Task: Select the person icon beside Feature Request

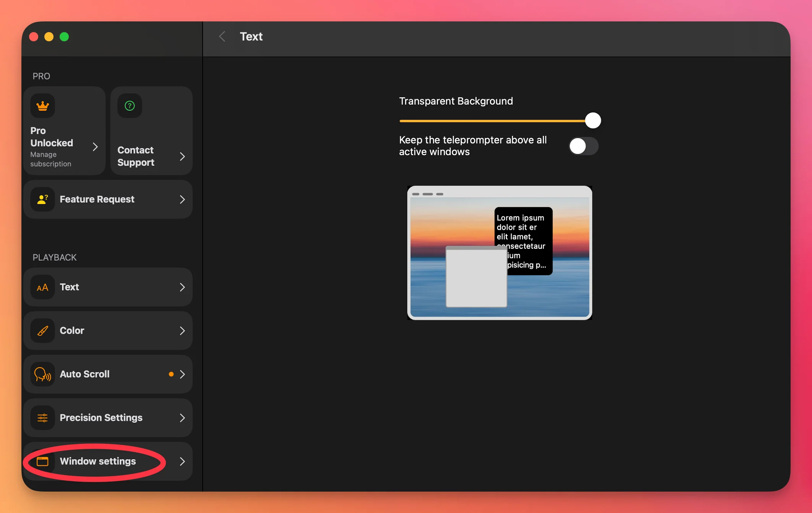Action: (x=42, y=199)
